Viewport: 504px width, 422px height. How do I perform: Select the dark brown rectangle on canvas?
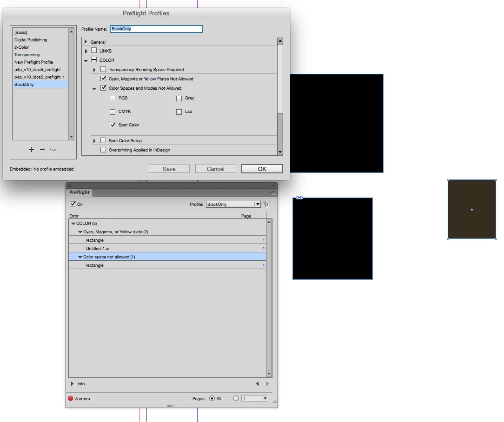pos(471,209)
